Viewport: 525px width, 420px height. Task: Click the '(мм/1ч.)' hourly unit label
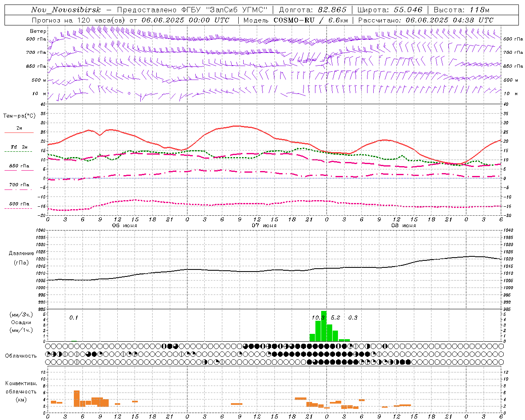21,330
